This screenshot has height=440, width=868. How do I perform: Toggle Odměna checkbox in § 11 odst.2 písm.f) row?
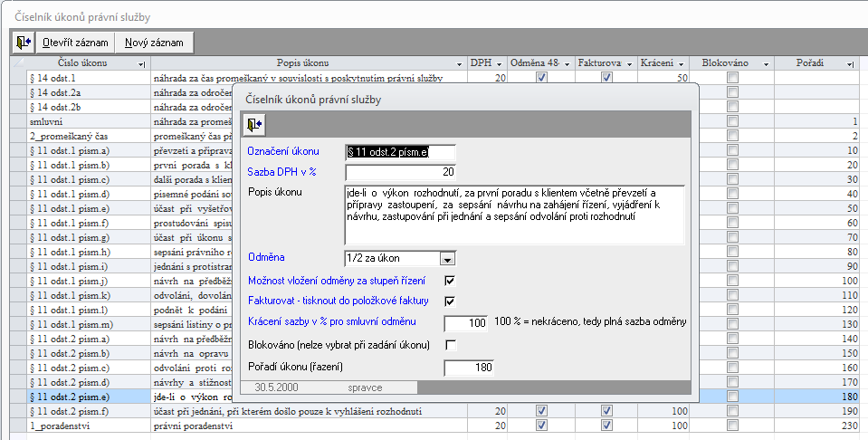(x=541, y=411)
